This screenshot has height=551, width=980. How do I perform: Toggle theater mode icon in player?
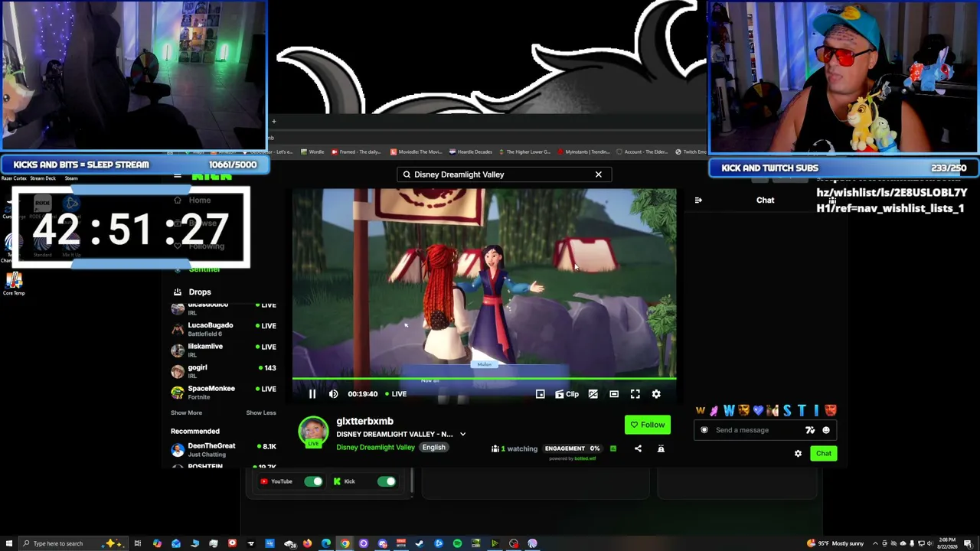(614, 394)
